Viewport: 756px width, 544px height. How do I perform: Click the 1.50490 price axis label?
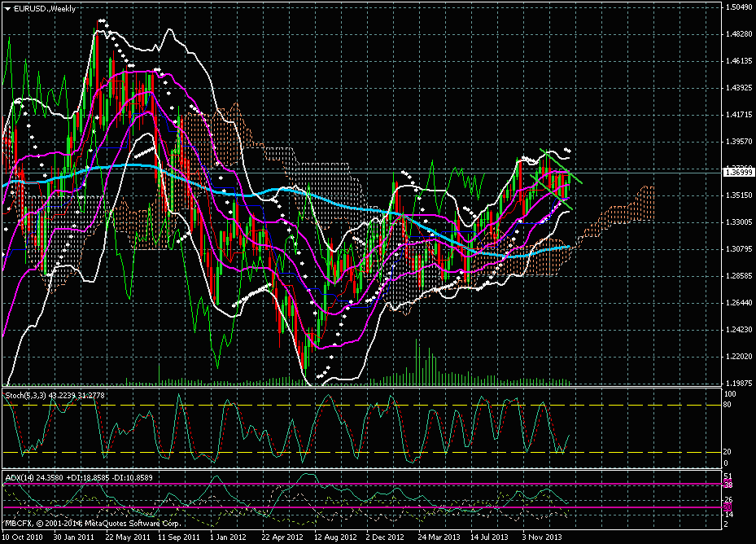(739, 7)
